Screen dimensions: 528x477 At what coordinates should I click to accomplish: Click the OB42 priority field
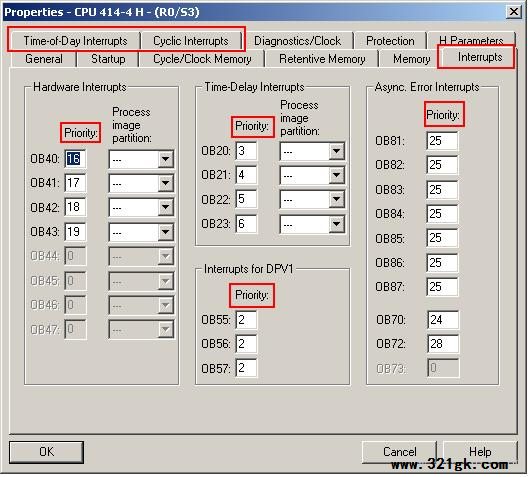[75, 207]
